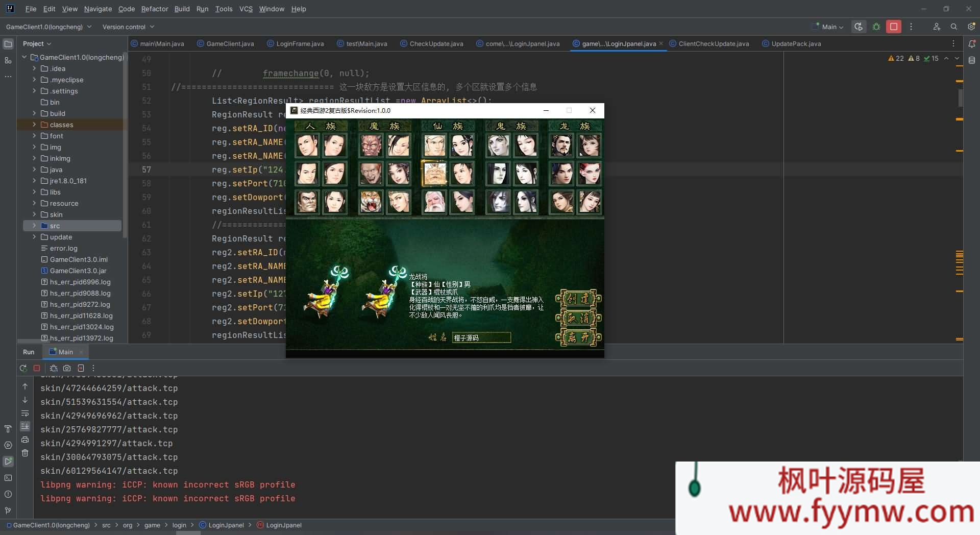The image size is (980, 535).
Task: Open the Terminal tool window icon
Action: pos(8,478)
